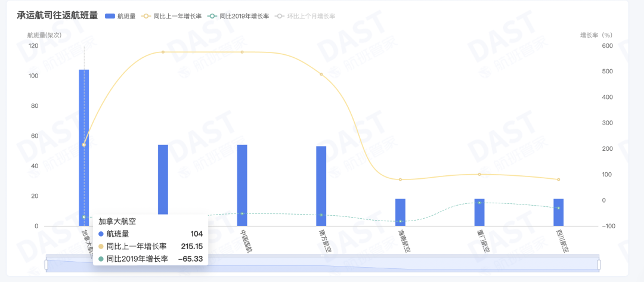644x282 pixels.
Task: Click the yellow data point above 四川航空
Action: coord(559,179)
